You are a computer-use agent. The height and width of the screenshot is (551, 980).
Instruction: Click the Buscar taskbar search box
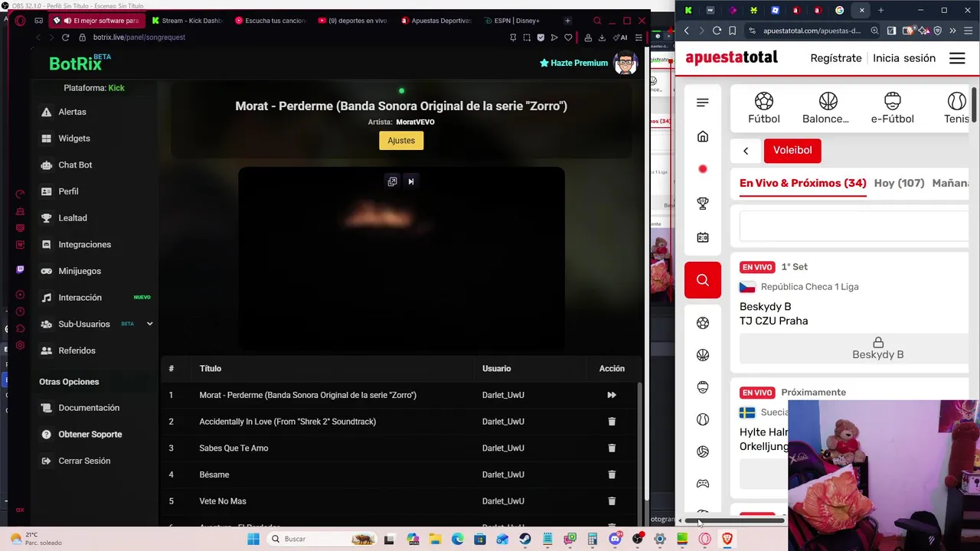coord(322,540)
